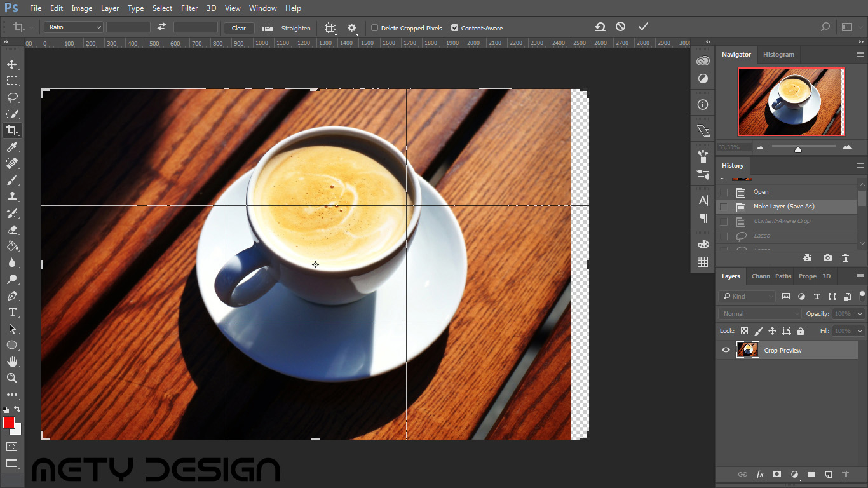Select the Horizontal Type tool
This screenshot has height=488, width=868.
(x=12, y=312)
